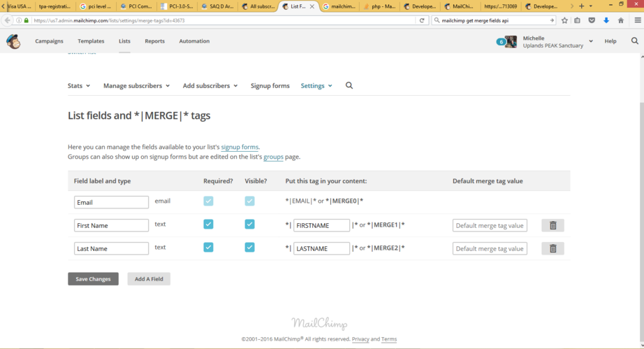
Task: Open the 'groups' text link
Action: pos(274,157)
